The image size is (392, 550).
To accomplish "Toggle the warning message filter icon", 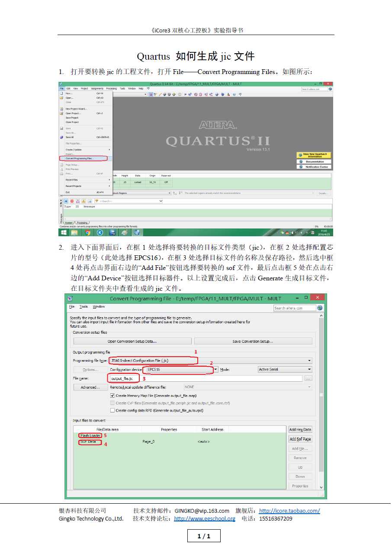I will click(x=84, y=201).
